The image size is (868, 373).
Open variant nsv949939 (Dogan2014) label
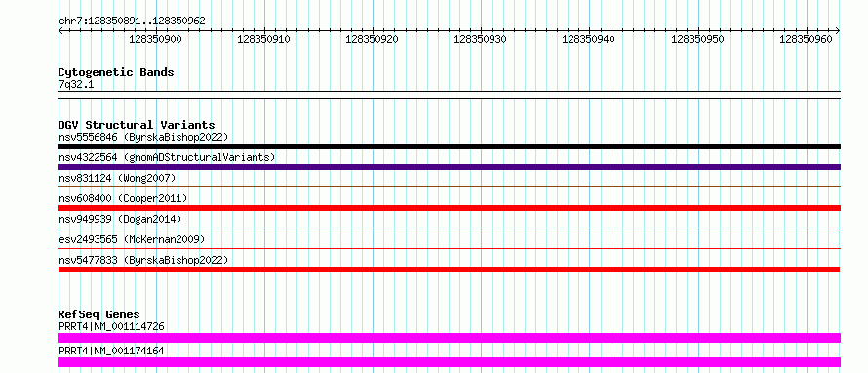pos(120,219)
